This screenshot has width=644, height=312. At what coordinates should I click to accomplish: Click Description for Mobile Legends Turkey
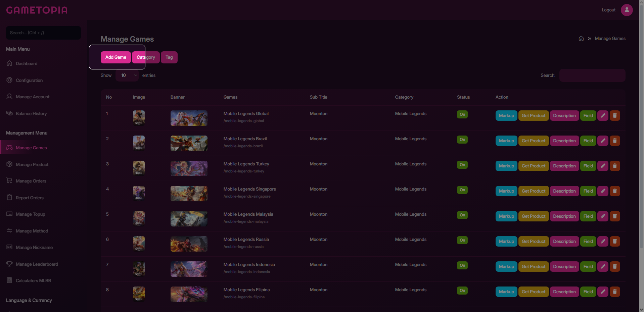click(564, 166)
